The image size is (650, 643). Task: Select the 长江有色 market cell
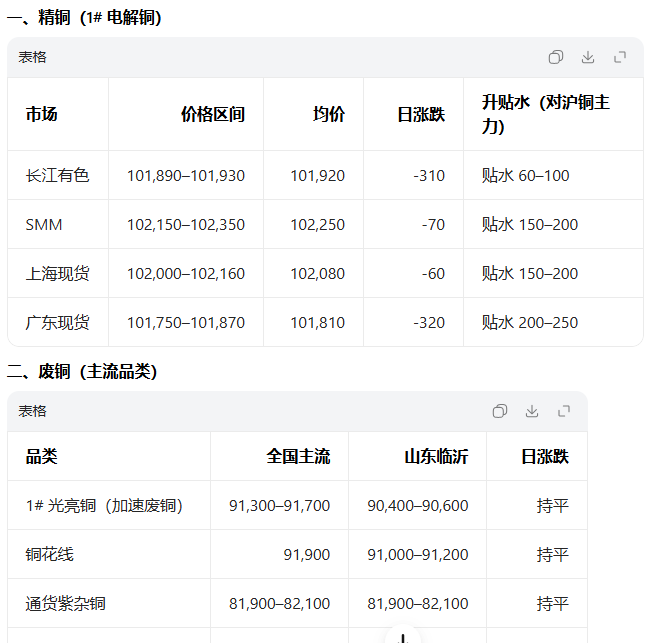point(57,176)
